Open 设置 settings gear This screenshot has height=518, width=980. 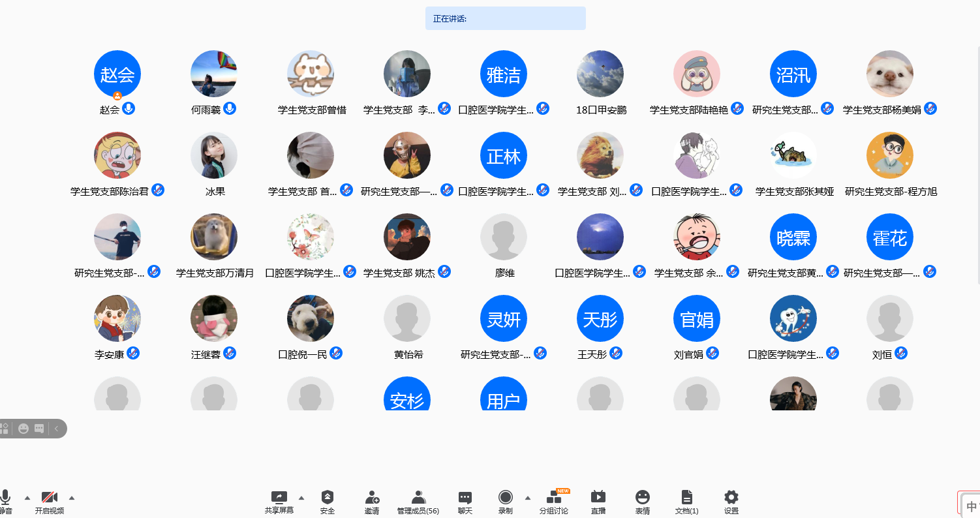[x=731, y=497]
